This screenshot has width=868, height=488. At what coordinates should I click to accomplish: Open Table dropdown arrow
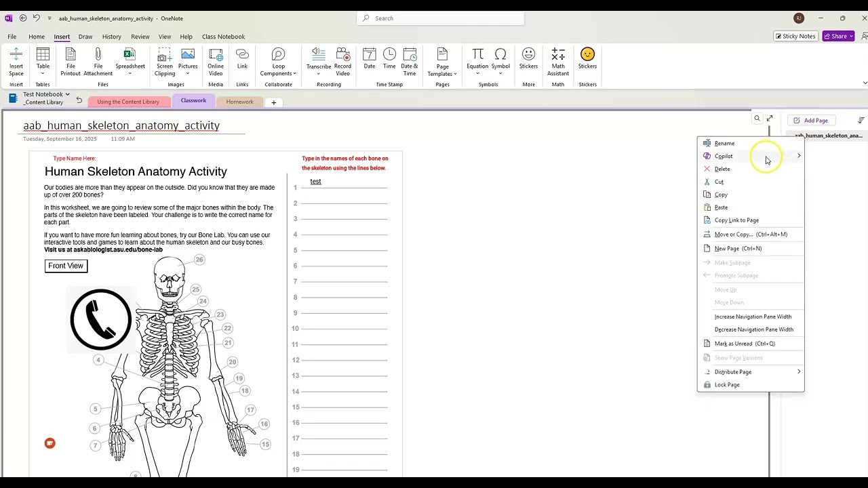tap(43, 73)
